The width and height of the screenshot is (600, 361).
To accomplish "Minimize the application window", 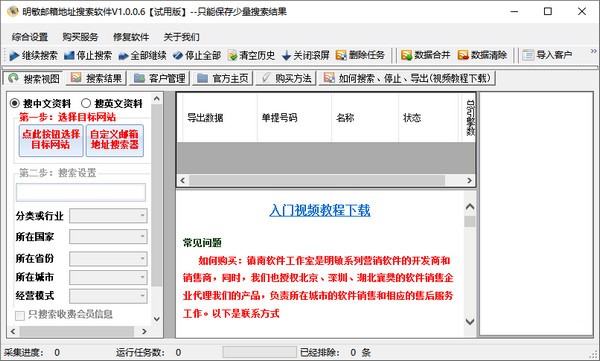I will click(514, 11).
